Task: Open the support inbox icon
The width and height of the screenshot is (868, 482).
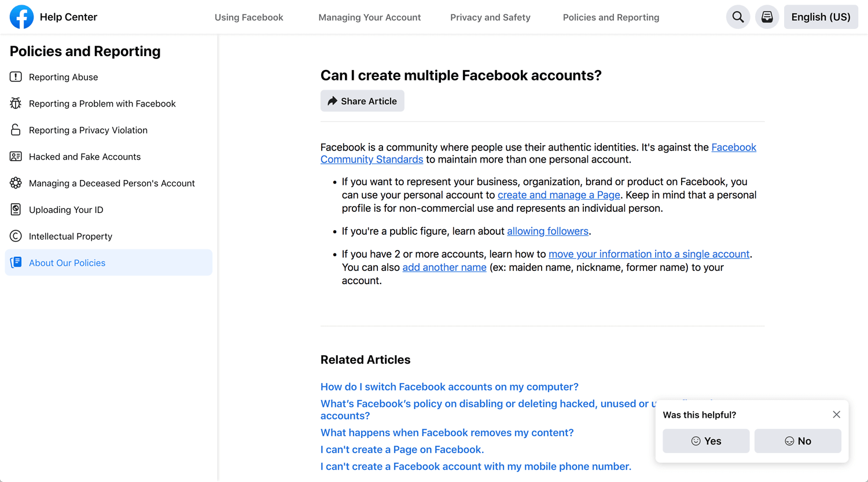Action: click(767, 17)
